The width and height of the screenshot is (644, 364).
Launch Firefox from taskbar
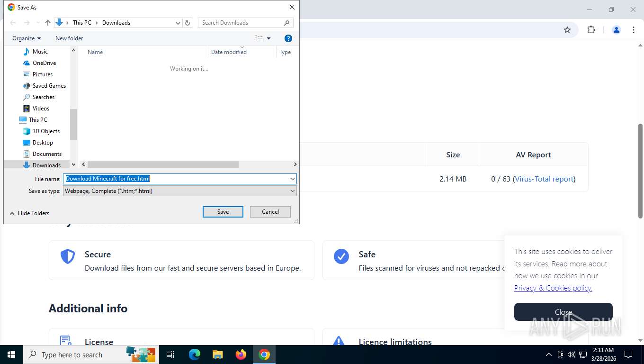(x=241, y=355)
